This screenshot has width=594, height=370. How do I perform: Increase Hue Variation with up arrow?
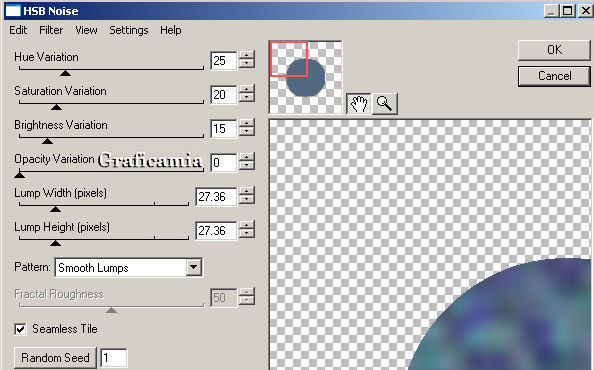pyautogui.click(x=247, y=55)
